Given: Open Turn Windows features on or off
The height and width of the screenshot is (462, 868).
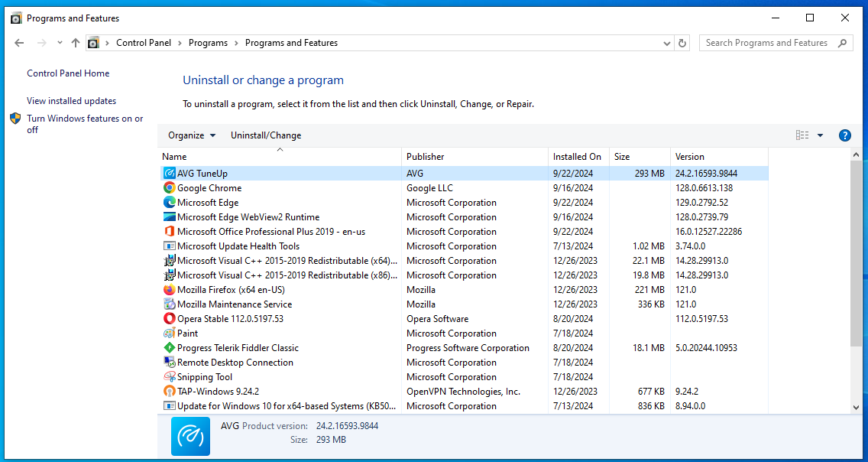Looking at the screenshot, I should (85, 124).
